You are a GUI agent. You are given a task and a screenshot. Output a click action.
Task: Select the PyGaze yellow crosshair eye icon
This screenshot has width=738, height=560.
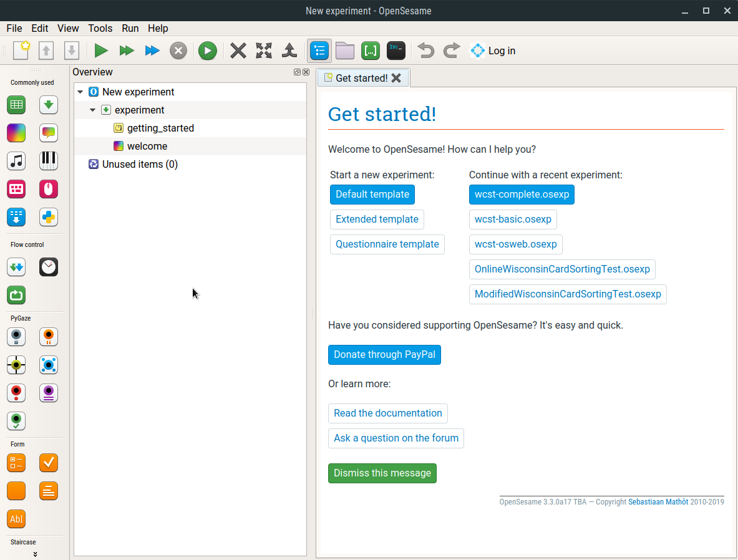point(16,365)
